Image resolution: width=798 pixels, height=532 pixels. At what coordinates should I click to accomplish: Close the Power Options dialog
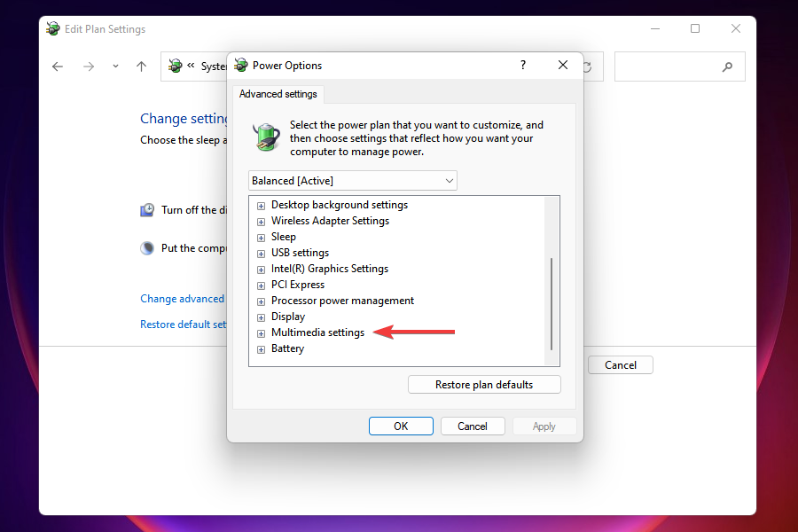pyautogui.click(x=563, y=65)
